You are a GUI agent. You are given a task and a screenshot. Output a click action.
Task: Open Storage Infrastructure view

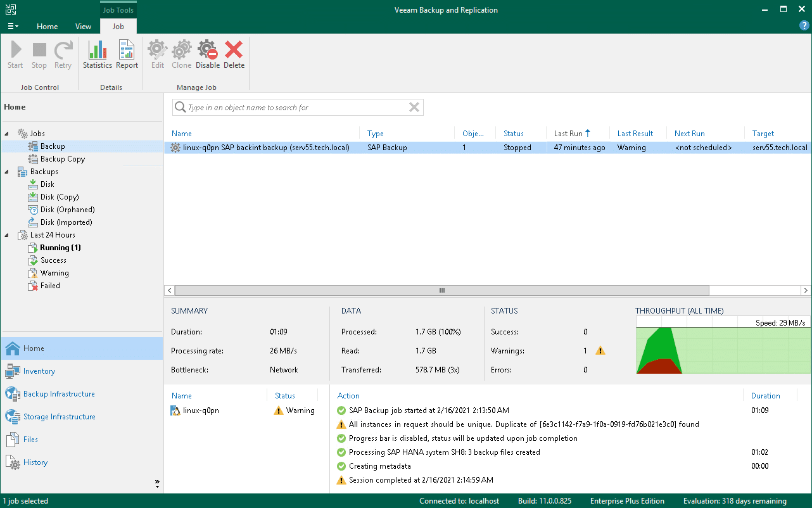(x=82, y=417)
